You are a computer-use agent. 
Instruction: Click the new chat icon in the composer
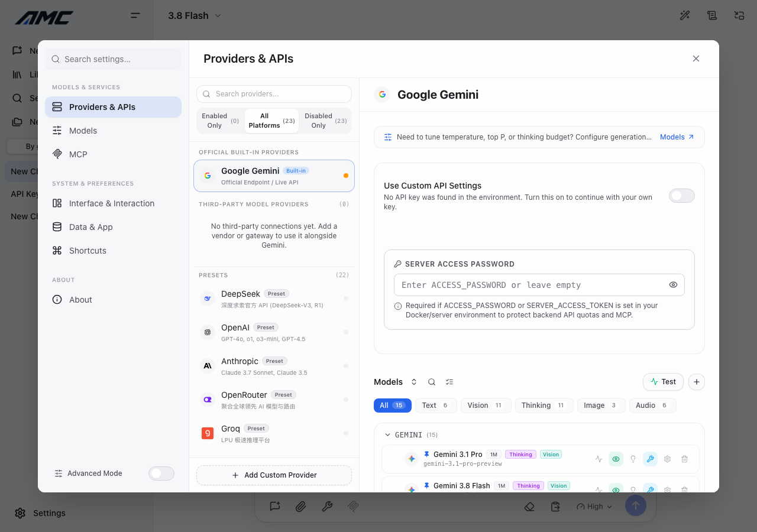click(275, 506)
